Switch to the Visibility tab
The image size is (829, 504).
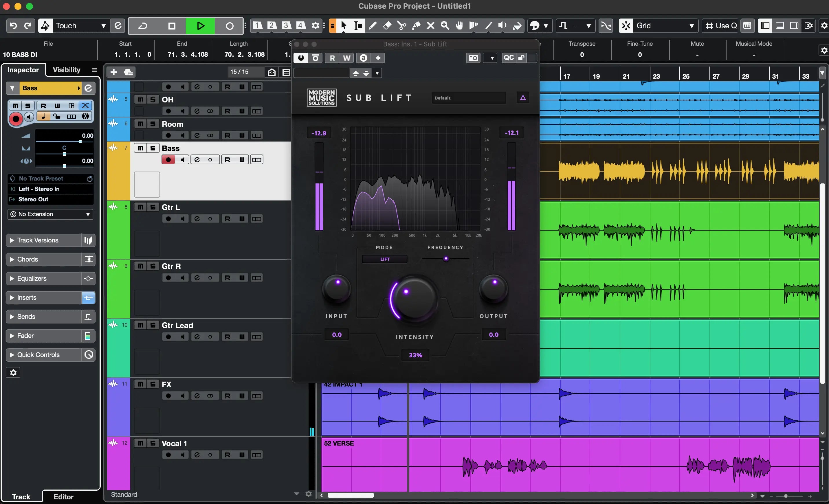click(x=67, y=70)
